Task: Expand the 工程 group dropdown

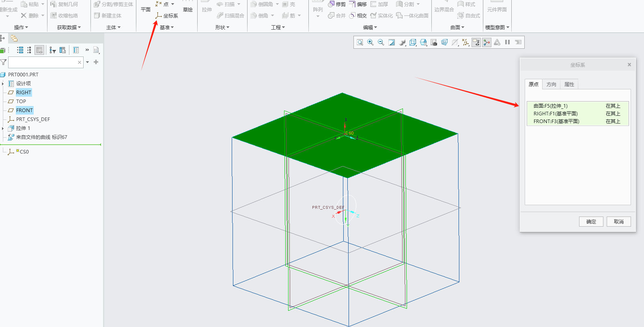Action: [x=278, y=27]
